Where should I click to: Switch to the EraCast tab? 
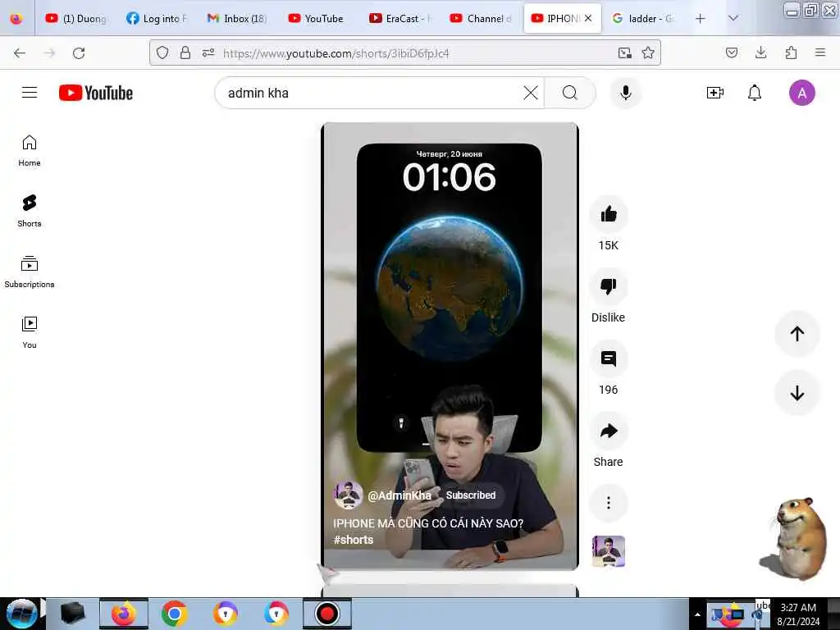pos(399,18)
